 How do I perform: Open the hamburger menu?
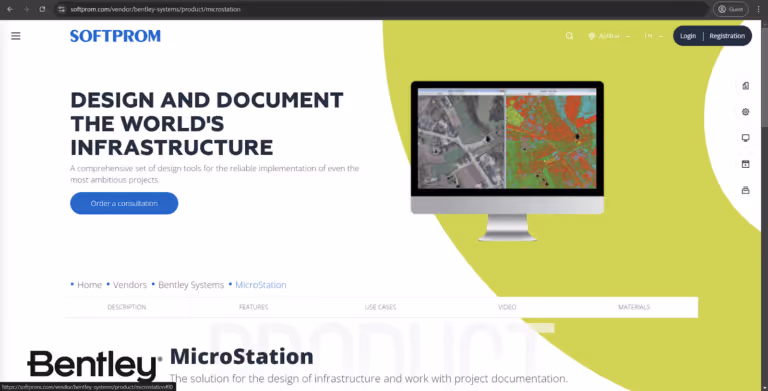tap(16, 36)
